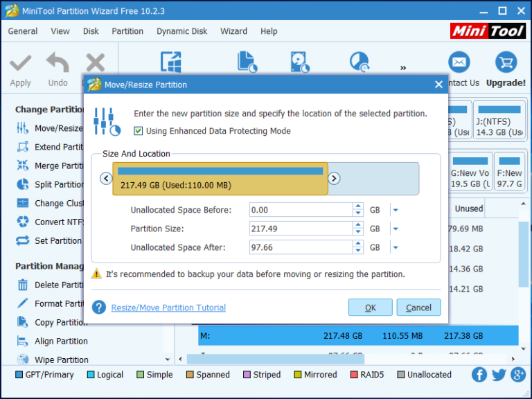Open Partition Recovery toolbar icon
Image resolution: width=532 pixels, height=399 pixels.
click(x=360, y=62)
